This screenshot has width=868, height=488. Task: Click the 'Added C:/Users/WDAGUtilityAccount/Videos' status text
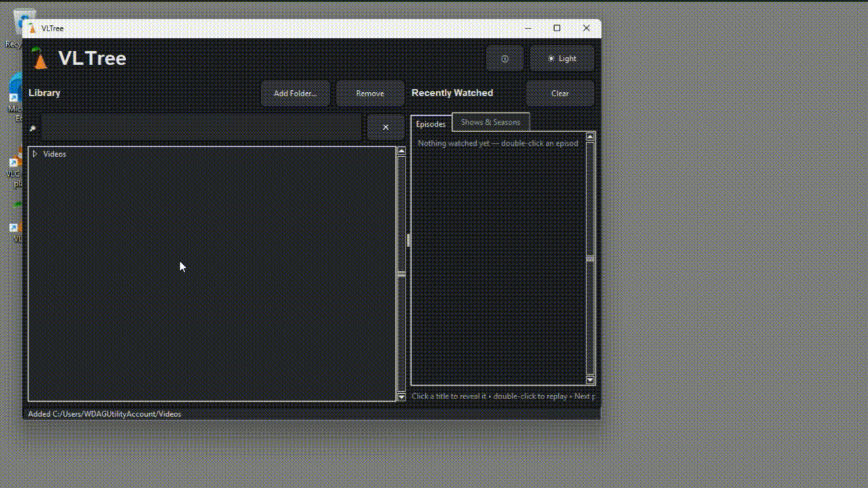coord(104,413)
